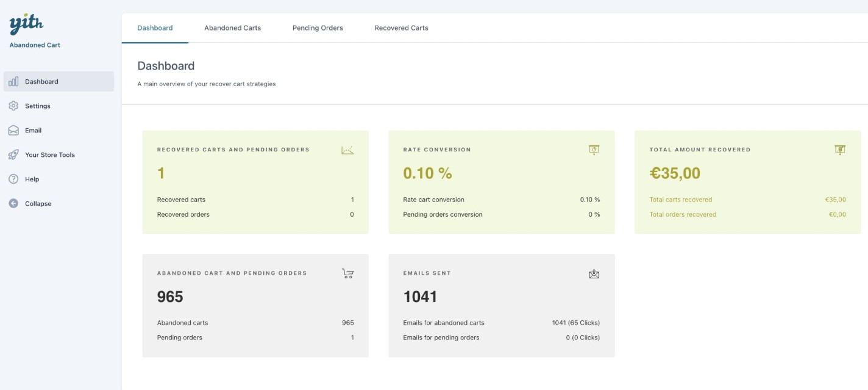Open Help via the question mark icon
Image resolution: width=868 pixels, height=390 pixels.
13,179
